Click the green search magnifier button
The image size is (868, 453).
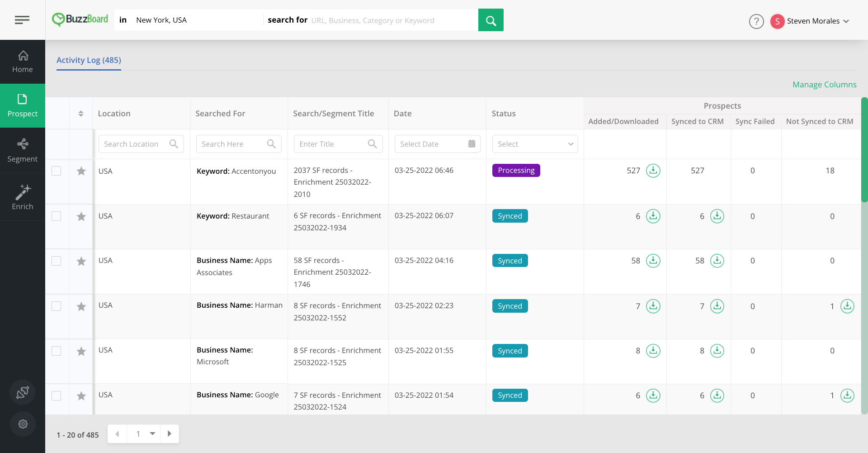point(491,20)
